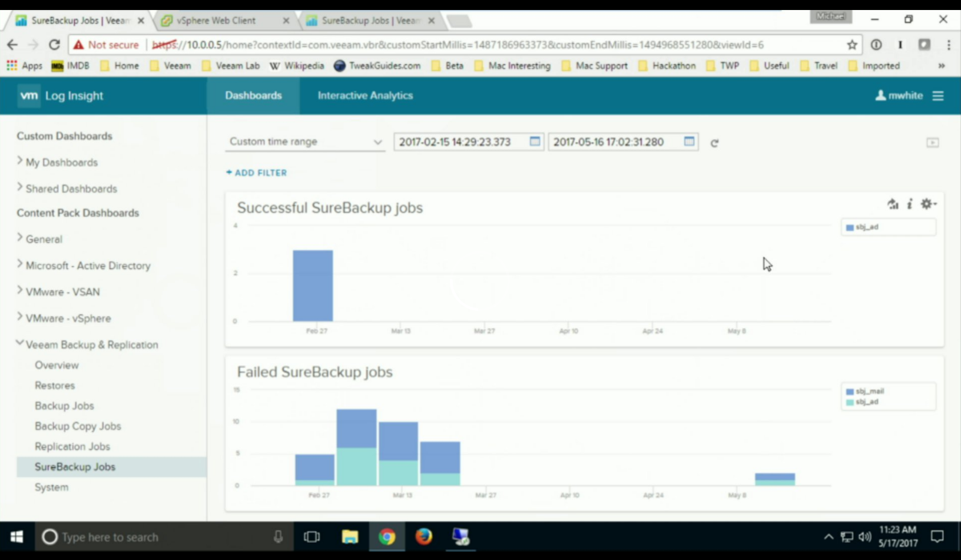The height and width of the screenshot is (560, 961).
Task: Click the browser back arrow
Action: pyautogui.click(x=12, y=45)
